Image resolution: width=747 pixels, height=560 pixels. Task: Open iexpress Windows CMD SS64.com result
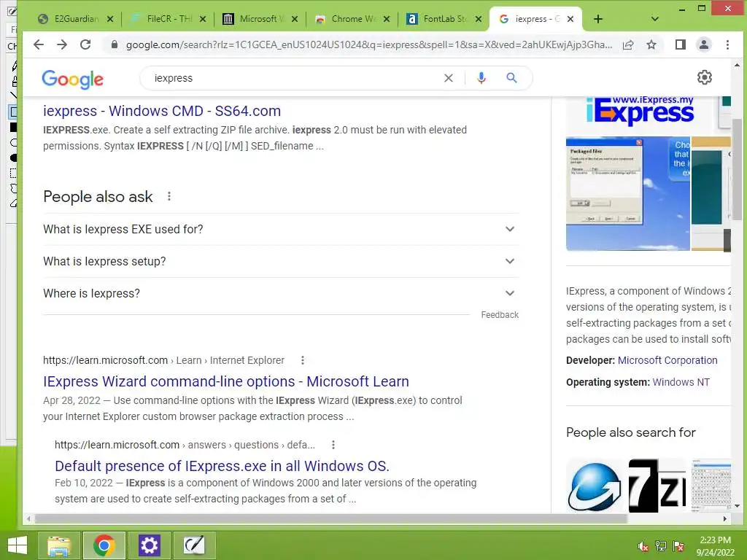(x=162, y=111)
